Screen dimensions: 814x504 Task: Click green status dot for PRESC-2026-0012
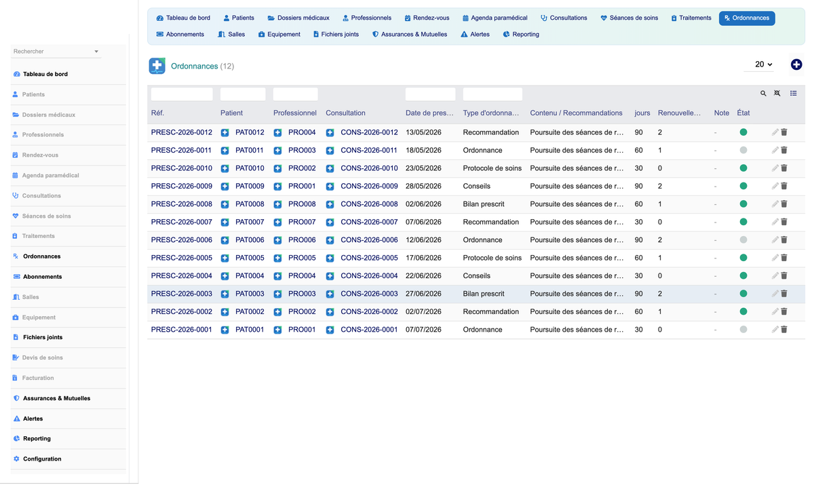click(x=743, y=132)
